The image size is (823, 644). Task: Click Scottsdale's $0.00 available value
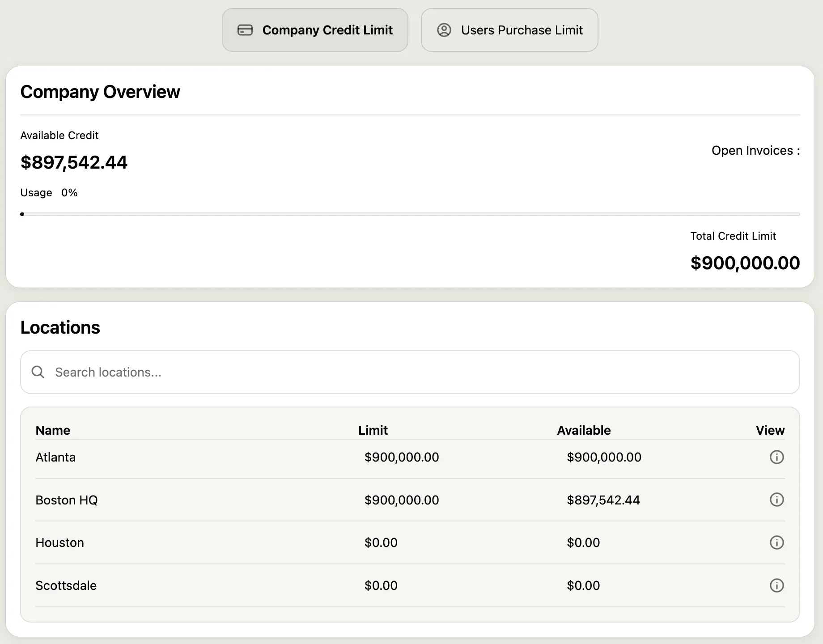pyautogui.click(x=583, y=585)
